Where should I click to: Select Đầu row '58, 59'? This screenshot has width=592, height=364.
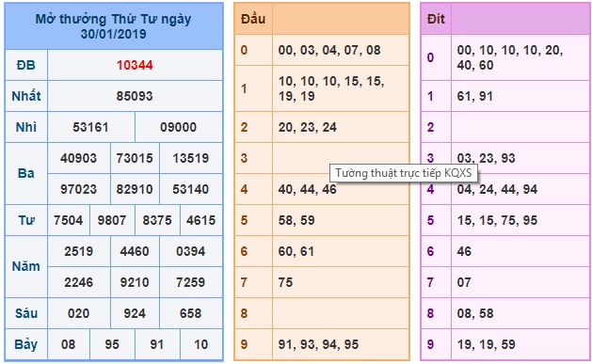pyautogui.click(x=296, y=220)
